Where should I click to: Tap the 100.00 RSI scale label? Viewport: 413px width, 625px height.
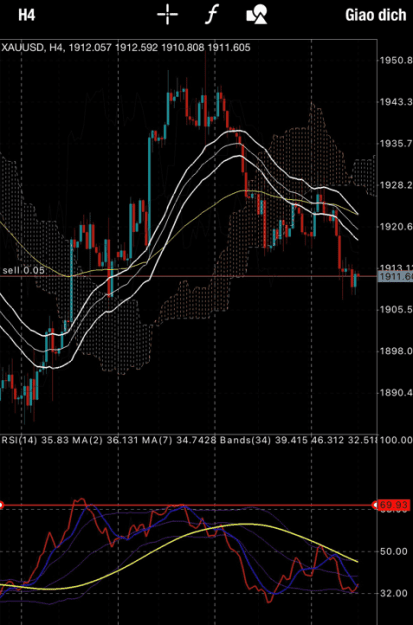396,440
